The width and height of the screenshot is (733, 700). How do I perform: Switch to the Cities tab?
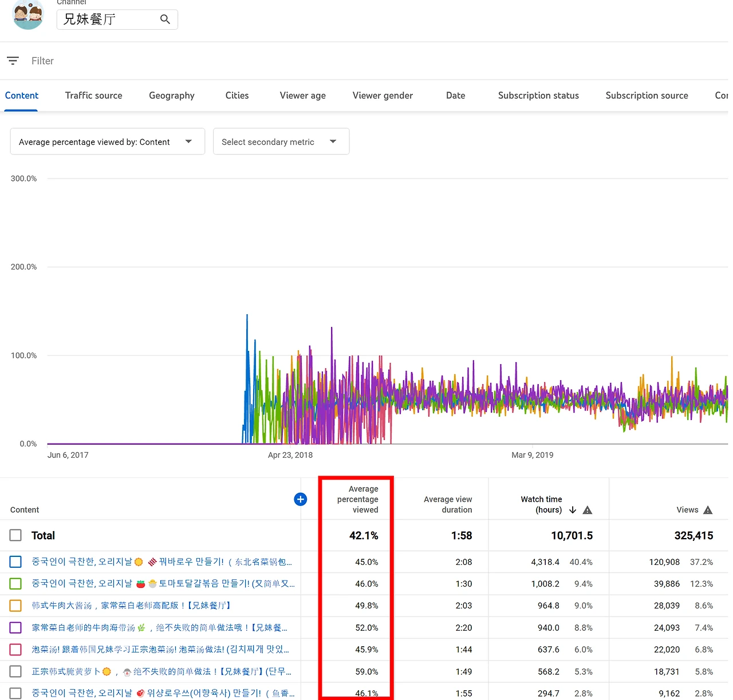(x=237, y=96)
